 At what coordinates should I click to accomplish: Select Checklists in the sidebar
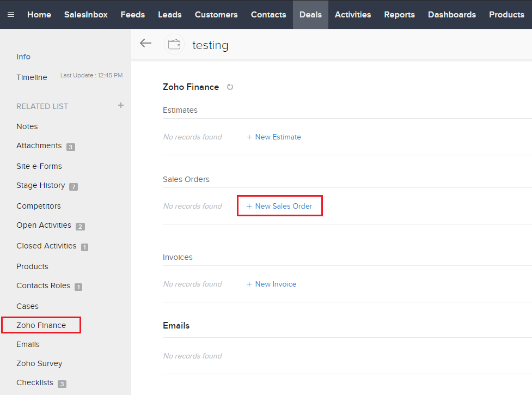(x=35, y=382)
